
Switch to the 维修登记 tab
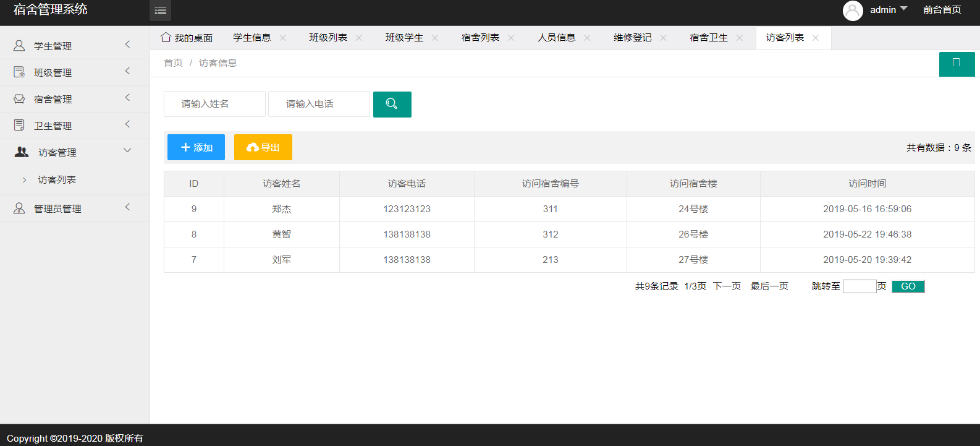pos(632,38)
